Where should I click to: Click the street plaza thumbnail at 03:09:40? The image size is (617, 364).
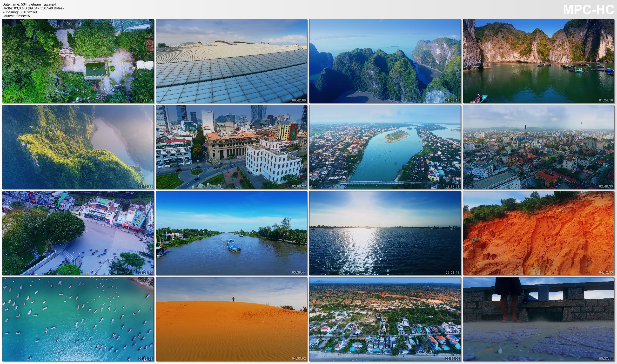78,233
